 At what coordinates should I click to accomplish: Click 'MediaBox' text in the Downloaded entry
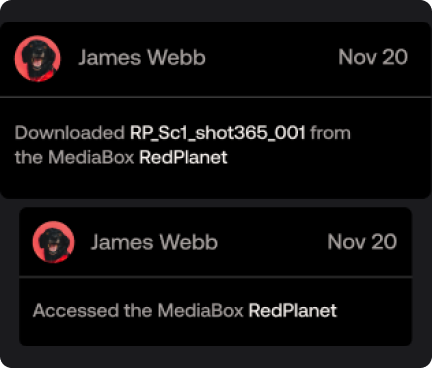91,157
